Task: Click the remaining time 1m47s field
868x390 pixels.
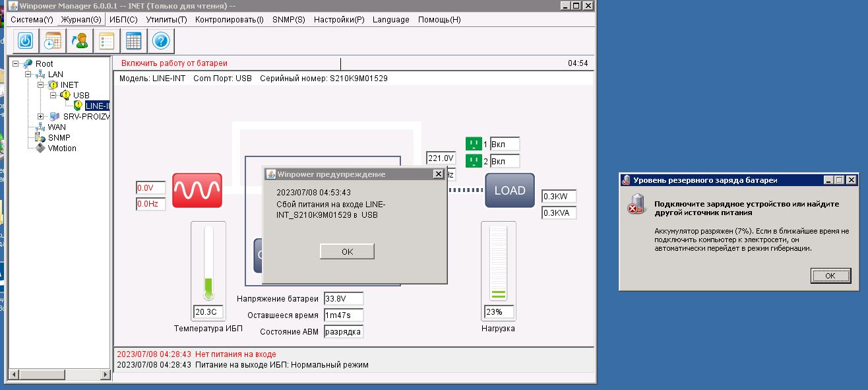Action: point(343,315)
